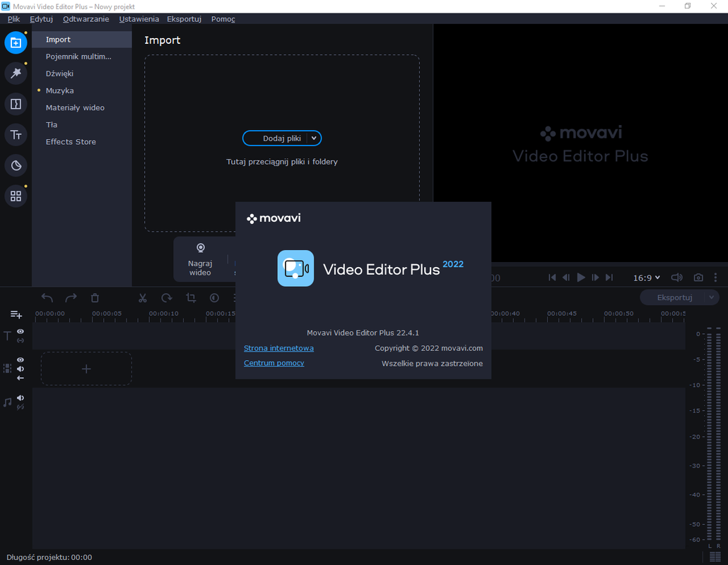728x565 pixels.
Task: Open the More tools grid tab
Action: pyautogui.click(x=16, y=196)
